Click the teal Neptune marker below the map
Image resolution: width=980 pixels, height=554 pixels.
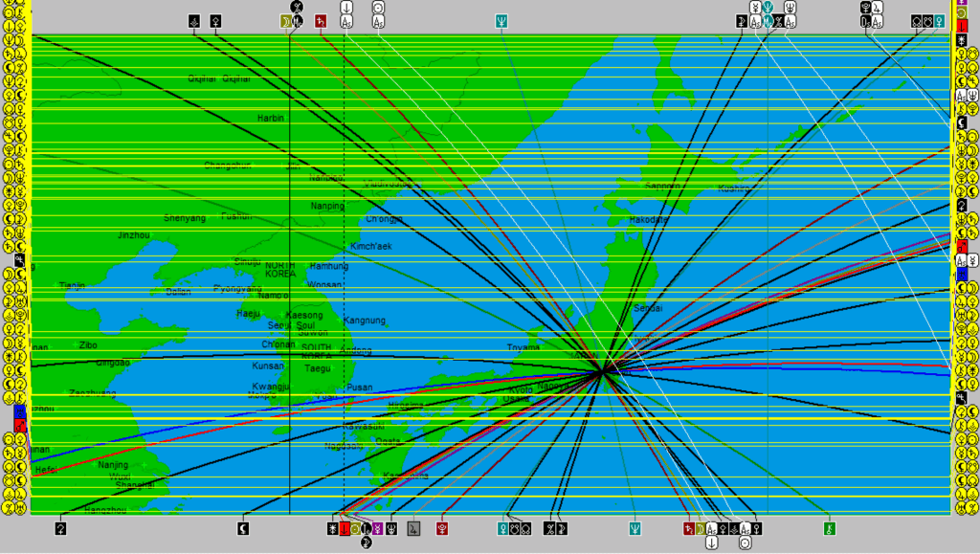tap(635, 529)
